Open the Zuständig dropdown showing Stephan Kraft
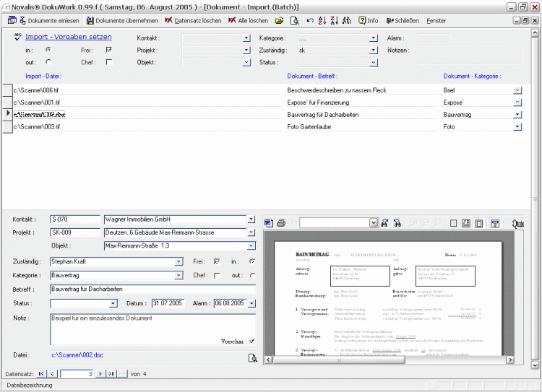542x392 pixels. point(178,261)
